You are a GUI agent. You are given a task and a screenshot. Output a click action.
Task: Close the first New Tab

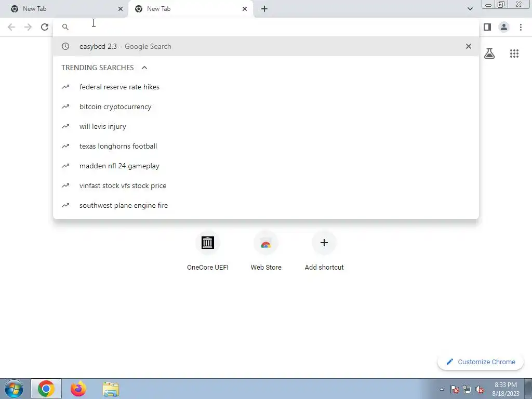point(121,9)
